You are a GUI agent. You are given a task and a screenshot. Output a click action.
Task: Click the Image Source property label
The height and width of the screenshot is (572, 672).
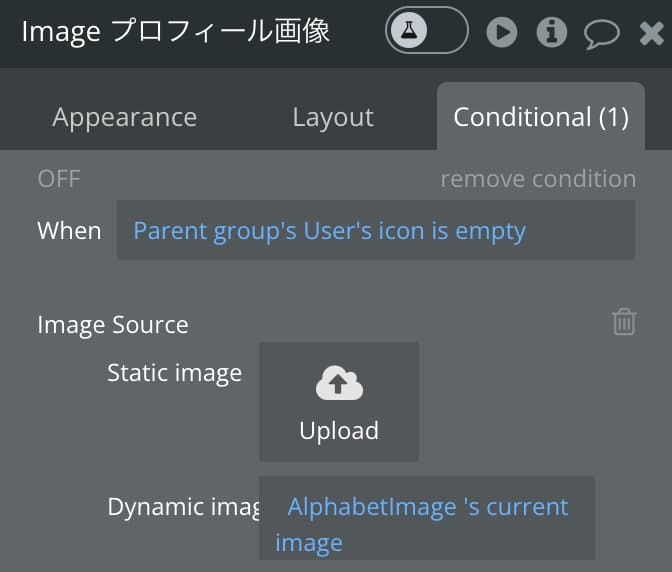pos(113,324)
